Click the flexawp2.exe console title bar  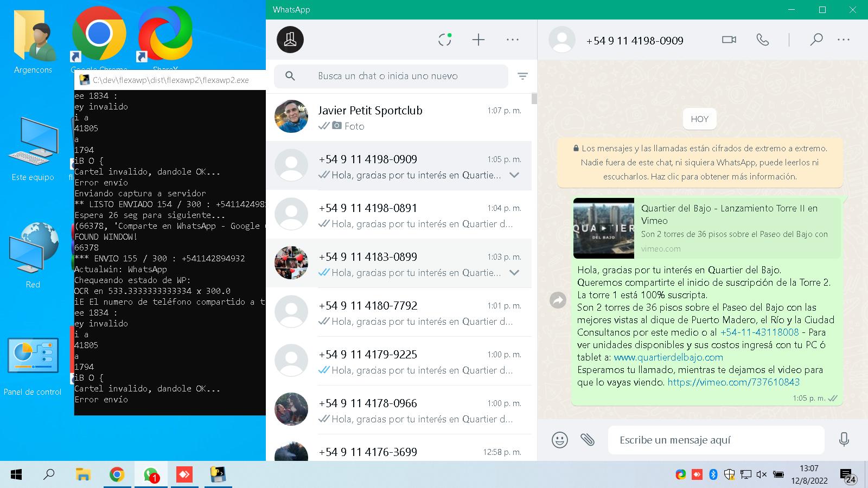pyautogui.click(x=170, y=80)
